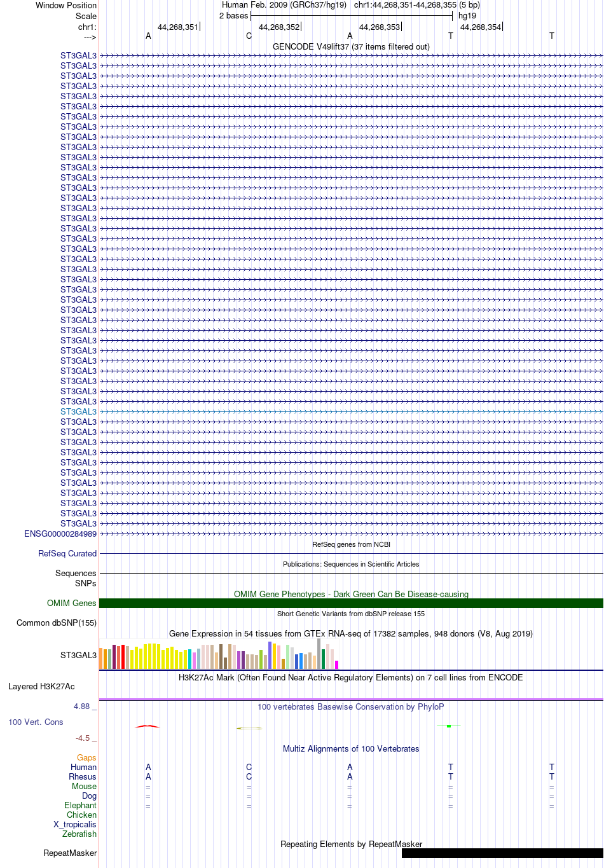The width and height of the screenshot is (604, 868).
Task: Select the Zebrafish alignment row label
Action: click(79, 834)
